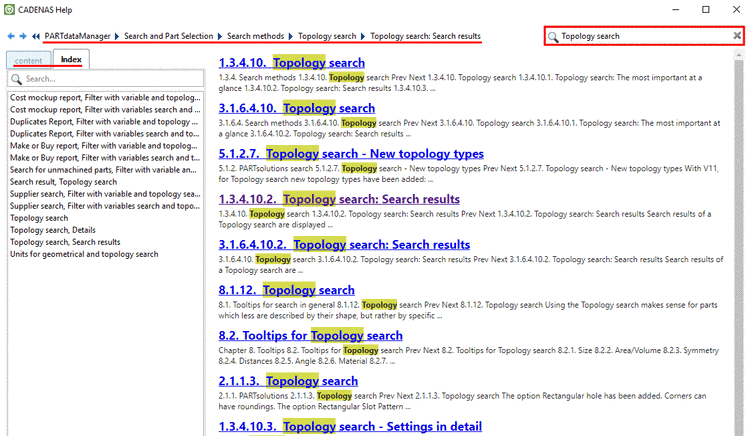Clear the Topology search query with X
Image resolution: width=750 pixels, height=436 pixels.
tap(737, 36)
